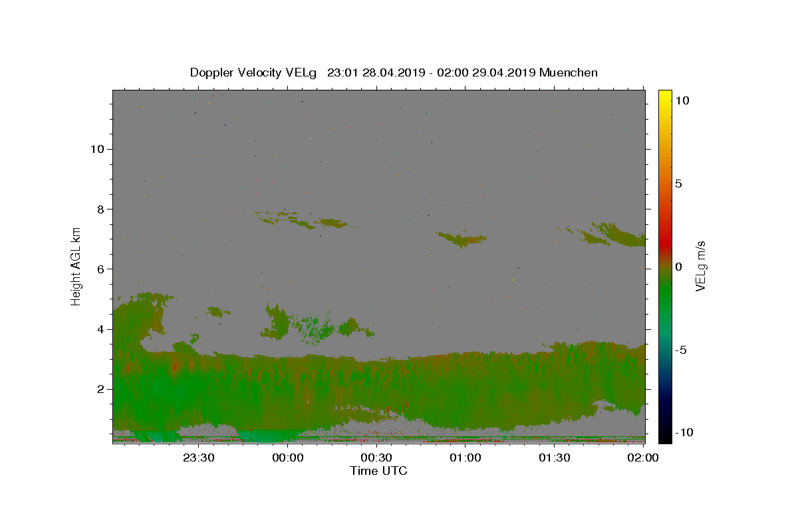Click the cloud echo near 7 km at 01:00
The height and width of the screenshot is (532, 798).
pos(461,239)
